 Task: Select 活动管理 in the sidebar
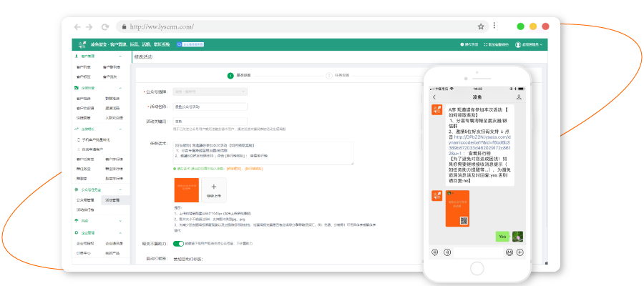(112, 200)
